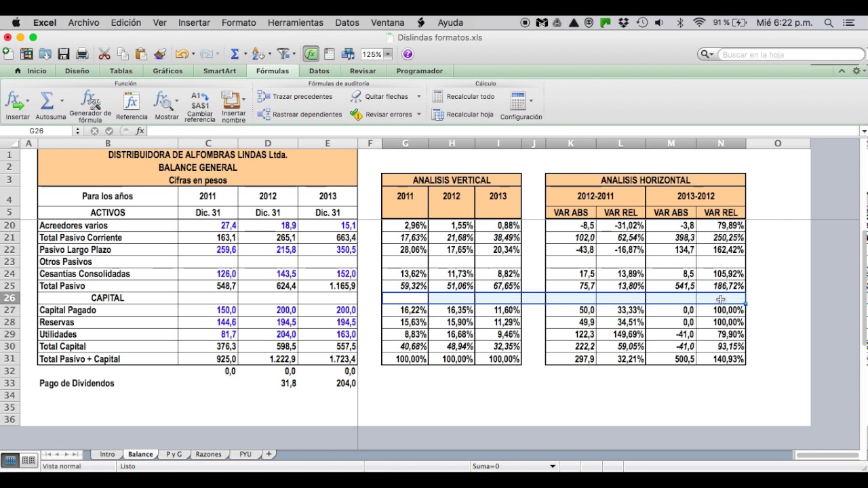Screen dimensions: 868x488
Task: Click Quitar flechas
Action: click(x=379, y=97)
